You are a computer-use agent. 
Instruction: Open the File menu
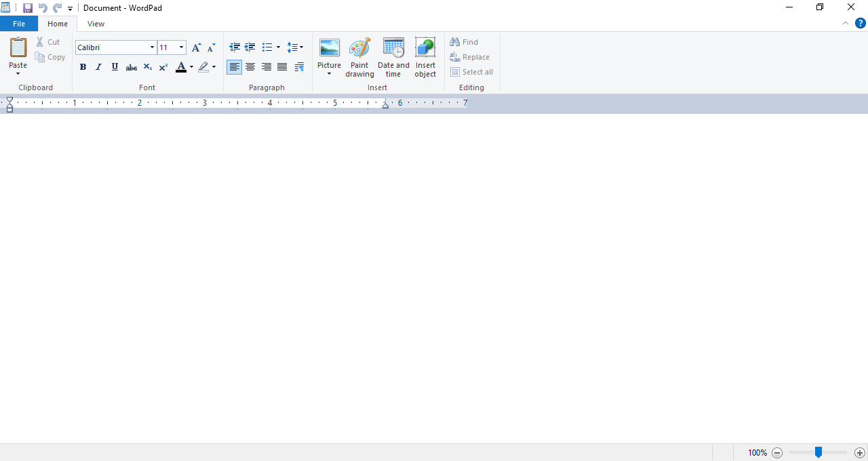pos(19,24)
